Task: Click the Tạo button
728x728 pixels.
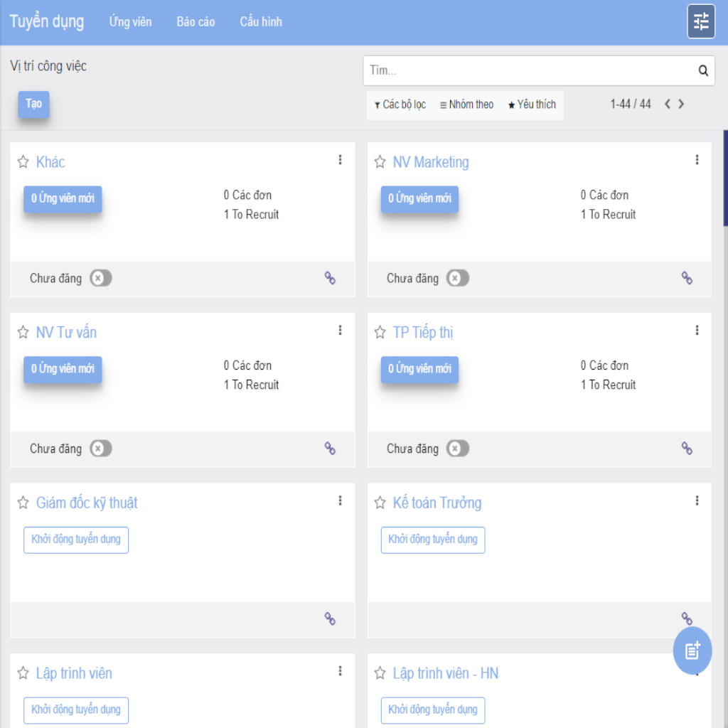Action: click(33, 104)
